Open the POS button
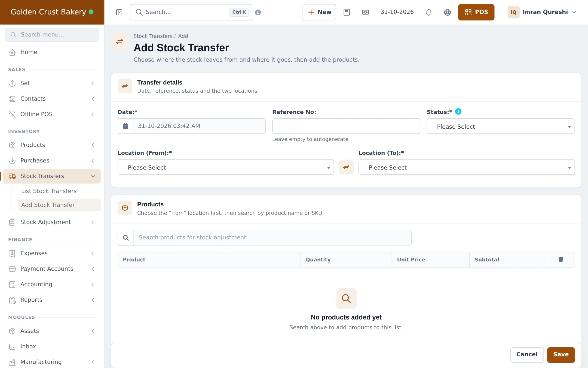 pos(476,12)
